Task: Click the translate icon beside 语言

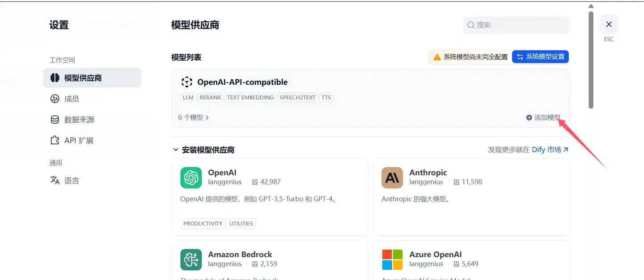Action: (x=55, y=180)
